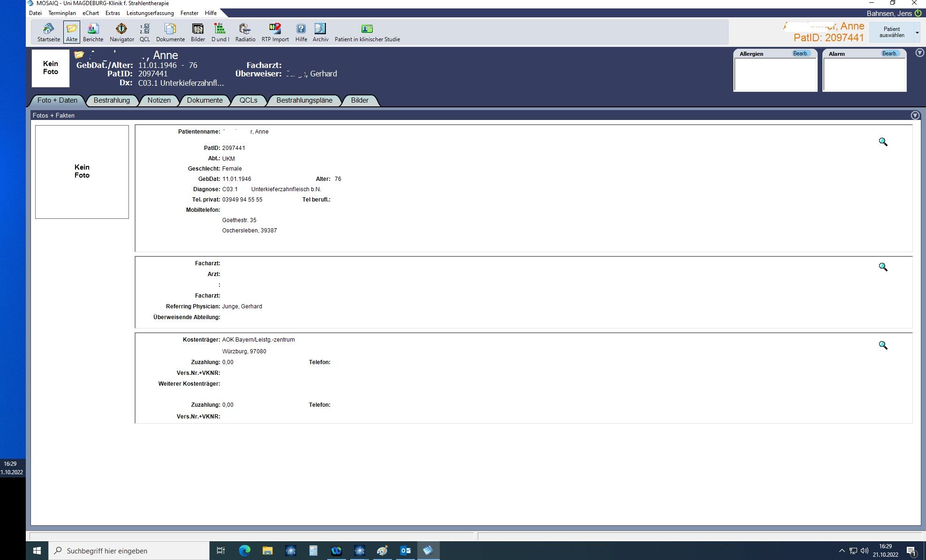Click the Radiatio toolbar icon
926x560 pixels.
tap(245, 32)
